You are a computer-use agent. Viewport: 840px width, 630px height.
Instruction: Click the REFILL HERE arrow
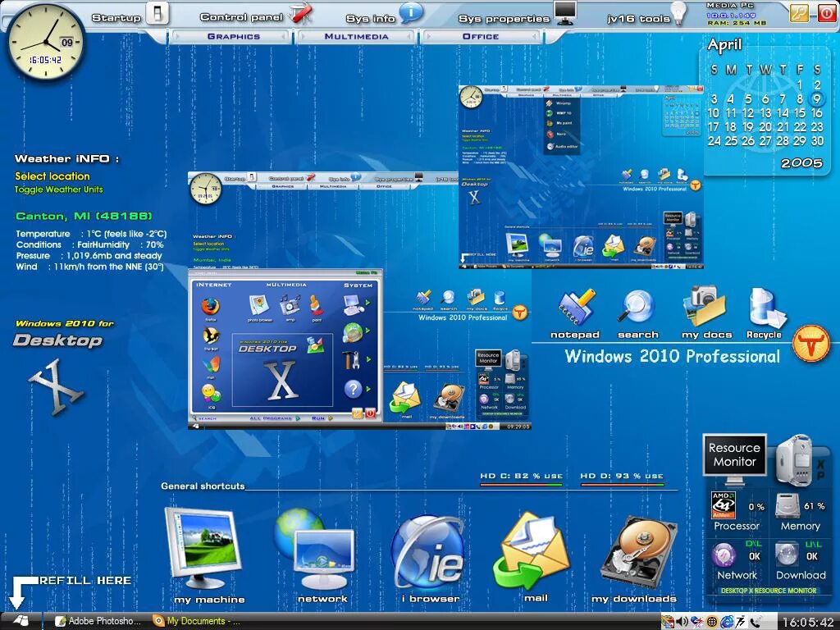click(x=18, y=592)
